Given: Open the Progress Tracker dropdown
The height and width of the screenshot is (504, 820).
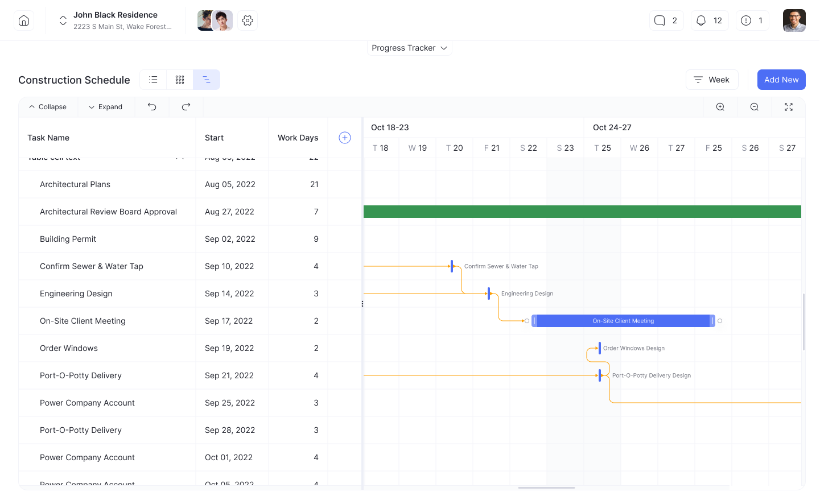Looking at the screenshot, I should tap(409, 48).
